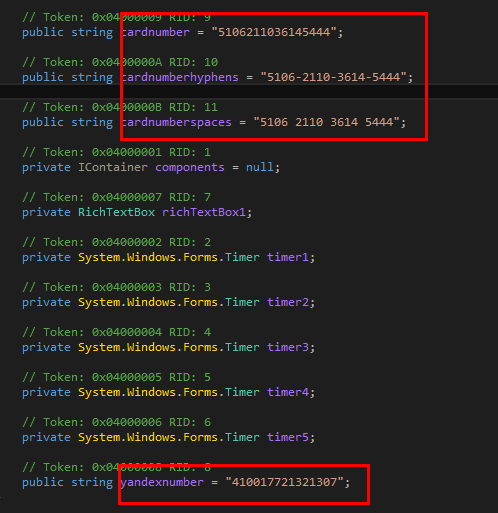Select the timer3 identifier

click(288, 347)
